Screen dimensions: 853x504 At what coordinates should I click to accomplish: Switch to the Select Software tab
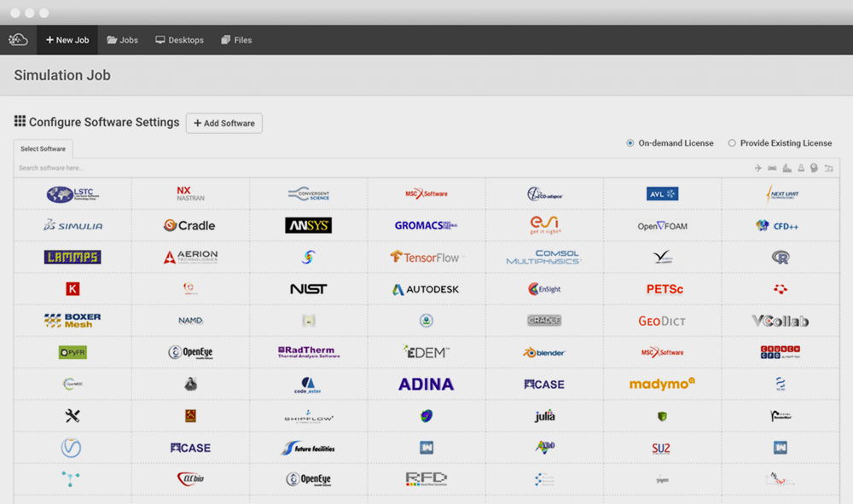click(43, 148)
